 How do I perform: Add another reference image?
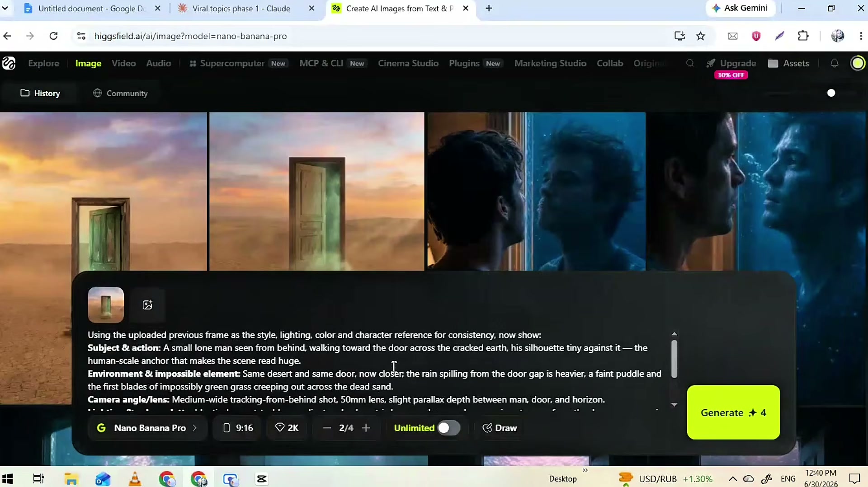[147, 305]
